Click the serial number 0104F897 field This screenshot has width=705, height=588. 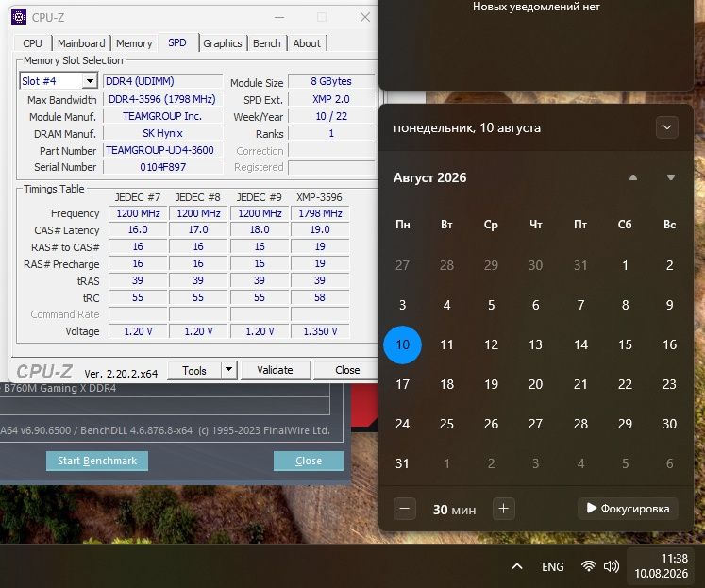(x=162, y=167)
